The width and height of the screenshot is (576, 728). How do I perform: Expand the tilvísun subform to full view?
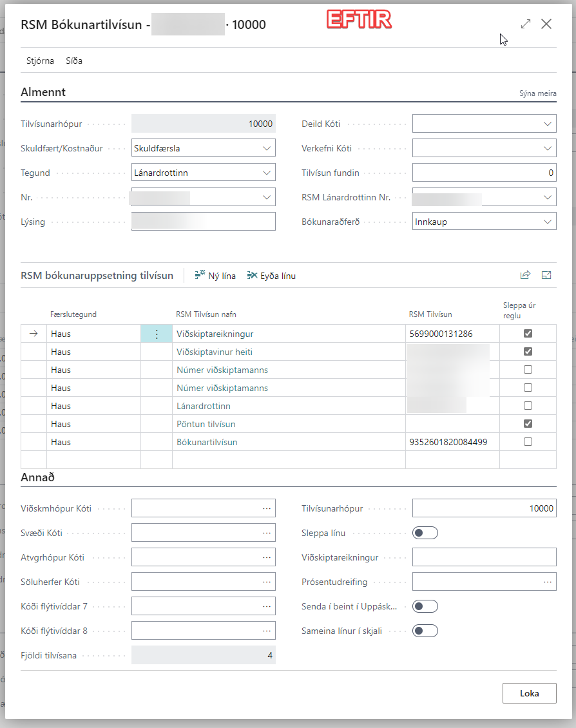(546, 275)
